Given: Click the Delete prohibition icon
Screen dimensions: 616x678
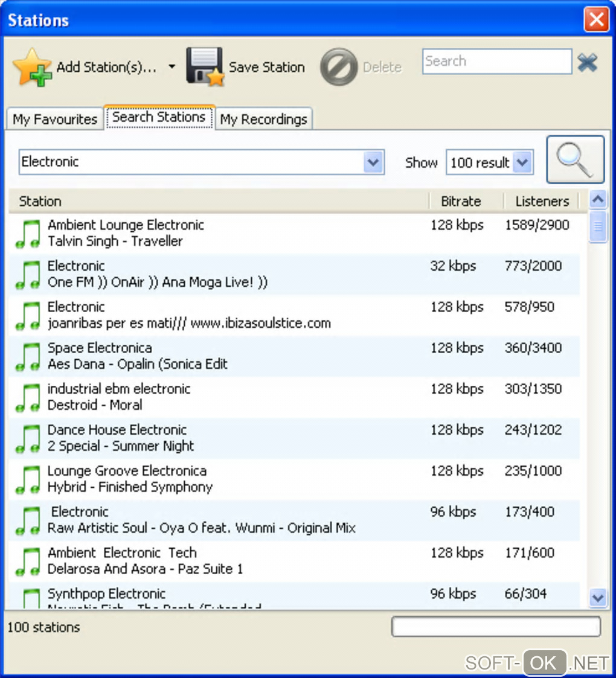Looking at the screenshot, I should [339, 66].
